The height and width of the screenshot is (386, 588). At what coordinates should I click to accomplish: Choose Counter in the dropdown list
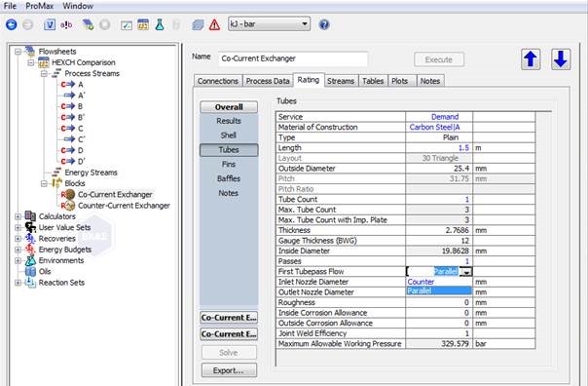pyautogui.click(x=439, y=282)
